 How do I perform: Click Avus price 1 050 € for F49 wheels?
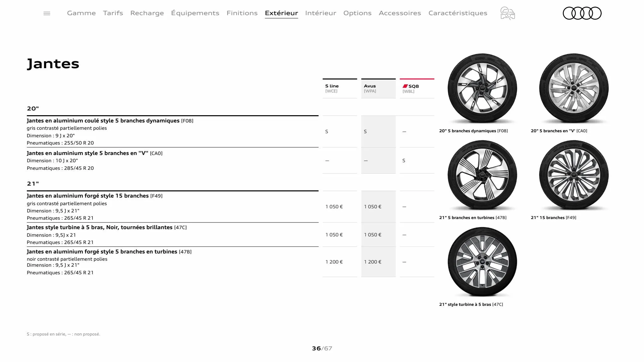click(373, 207)
